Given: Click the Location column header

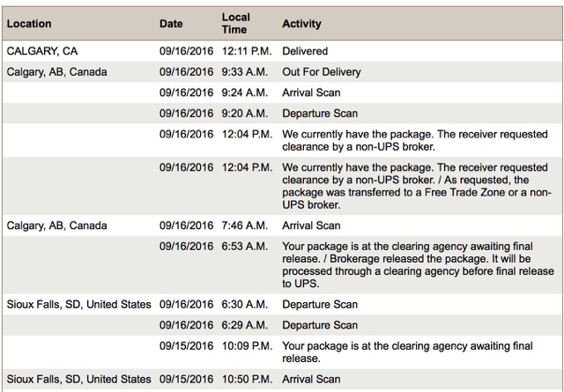Looking at the screenshot, I should point(29,24).
